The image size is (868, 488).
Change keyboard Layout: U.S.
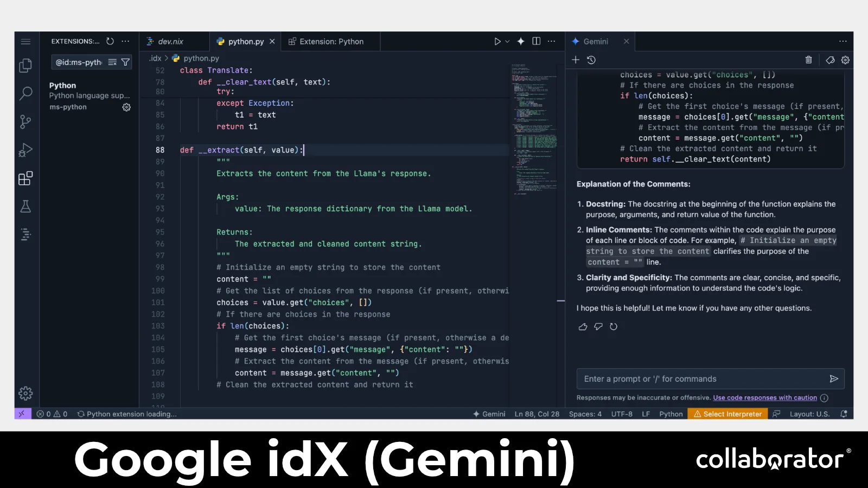[x=809, y=414]
